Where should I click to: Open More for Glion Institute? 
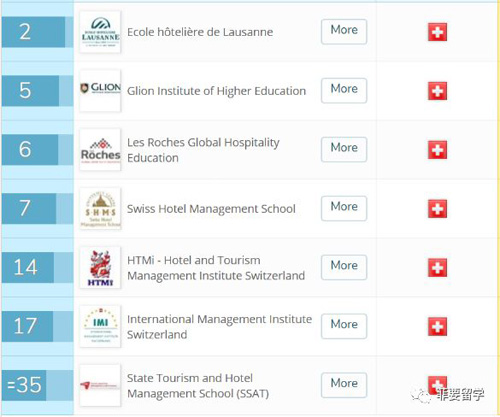(344, 91)
